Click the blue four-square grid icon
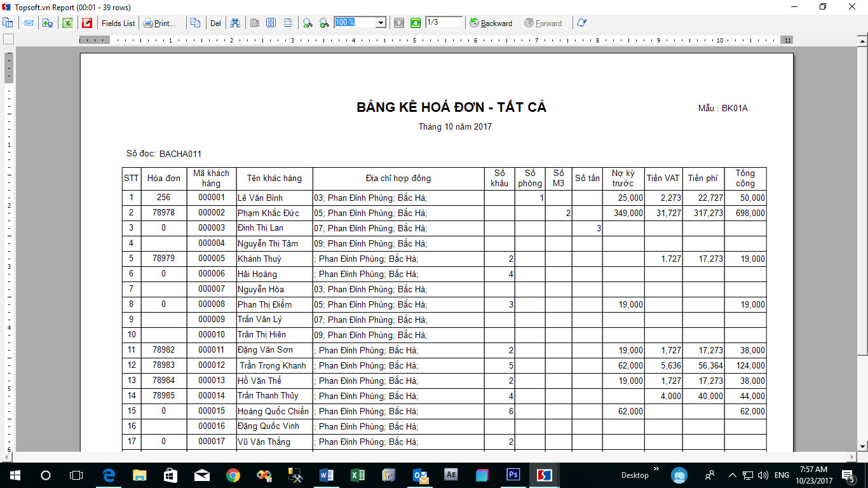This screenshot has height=488, width=868. tap(271, 23)
